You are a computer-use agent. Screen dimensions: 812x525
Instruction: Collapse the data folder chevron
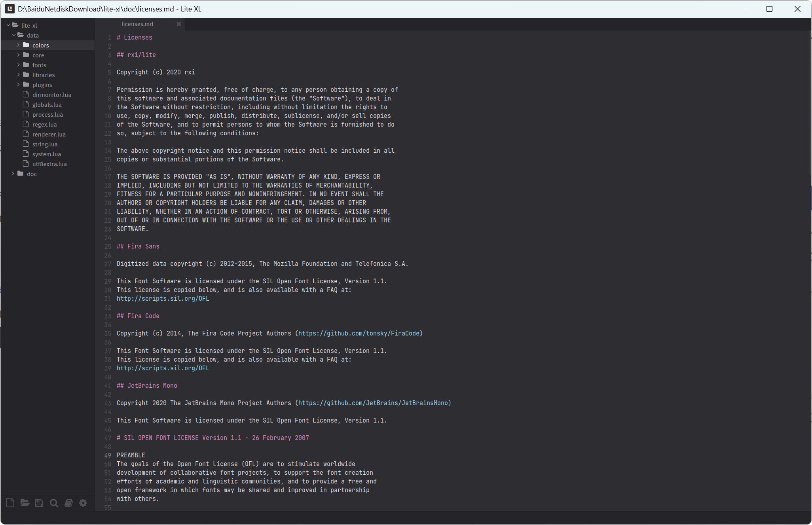[14, 35]
